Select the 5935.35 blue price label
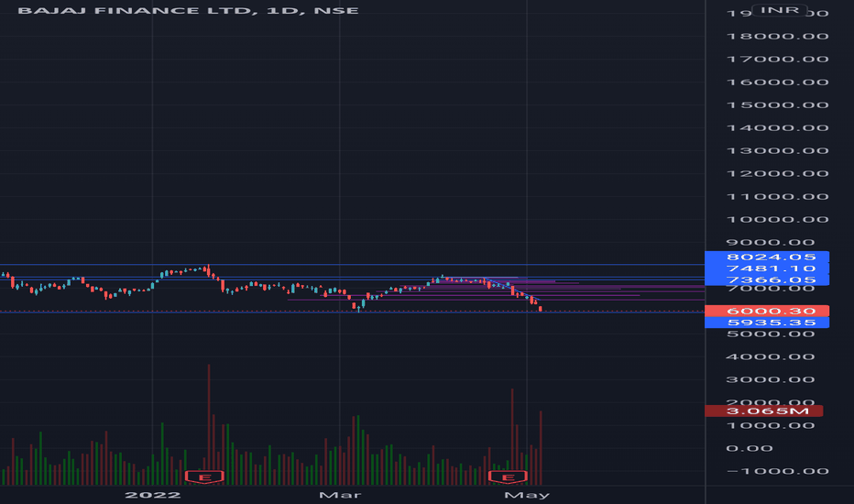Screen dimensions: 854x504 tap(767, 322)
